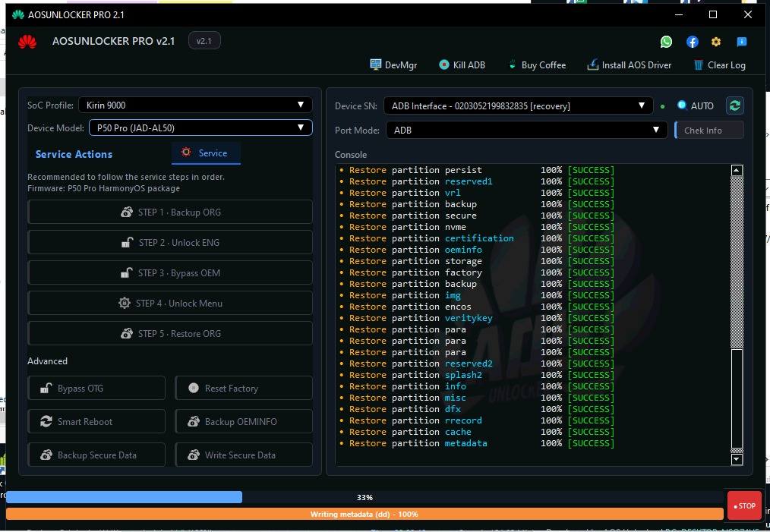Click console scrollbar up arrow
This screenshot has height=532, width=770.
(x=737, y=170)
